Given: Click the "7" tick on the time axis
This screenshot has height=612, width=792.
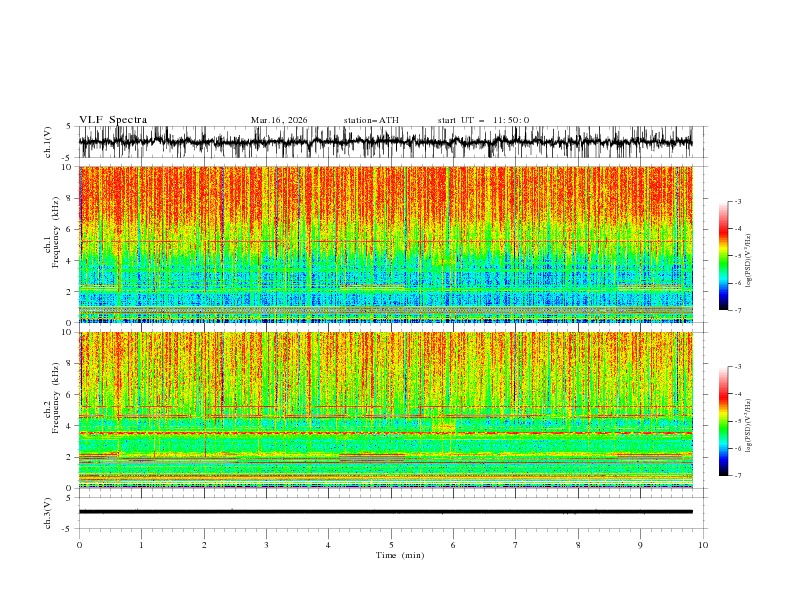Looking at the screenshot, I should (x=515, y=545).
